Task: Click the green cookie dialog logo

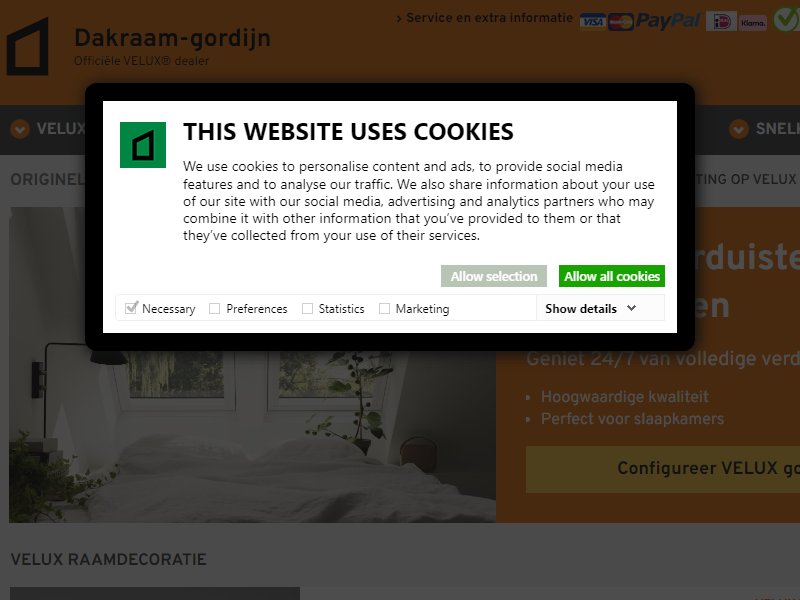Action: (143, 145)
